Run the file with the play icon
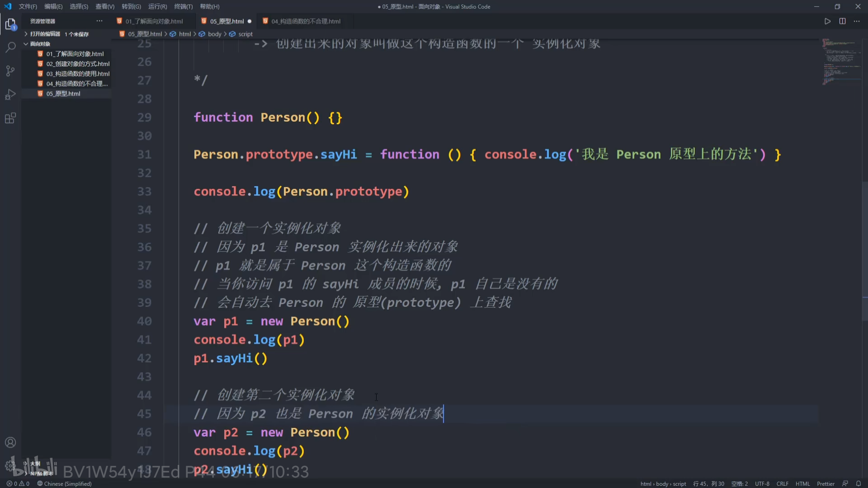Screen dimensions: 868x488 pos(827,21)
